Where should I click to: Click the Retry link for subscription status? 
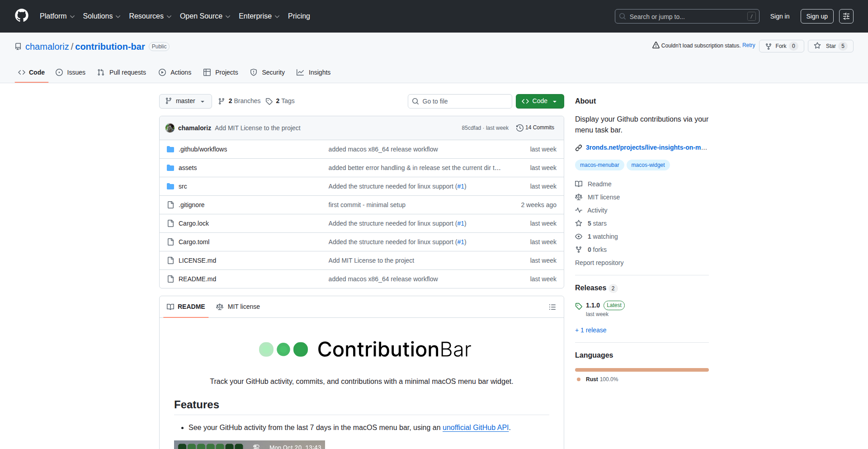point(748,45)
